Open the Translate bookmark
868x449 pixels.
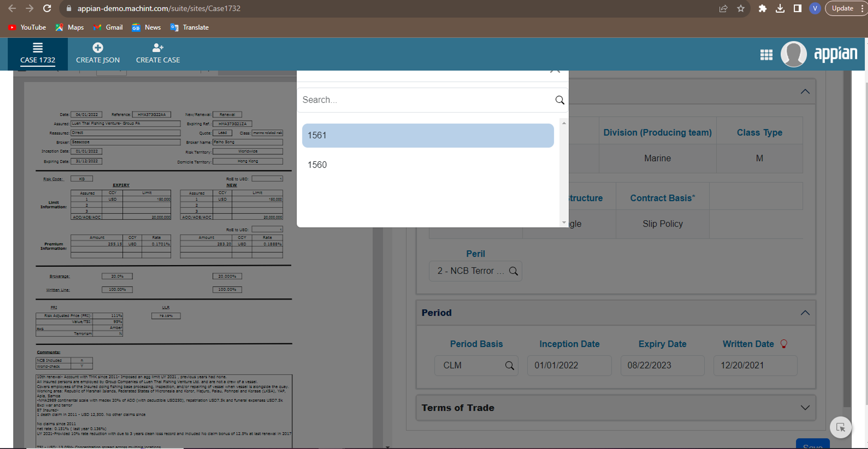[x=189, y=27]
